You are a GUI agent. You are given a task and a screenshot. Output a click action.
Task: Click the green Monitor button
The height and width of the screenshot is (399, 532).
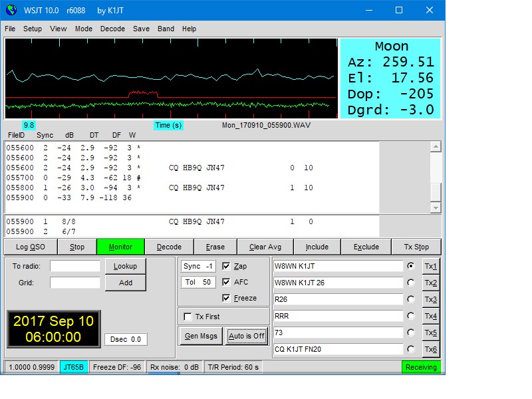point(120,247)
